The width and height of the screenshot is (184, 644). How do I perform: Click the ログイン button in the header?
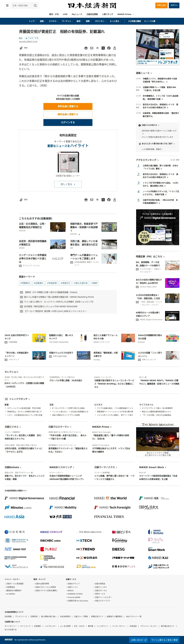[x=174, y=5]
